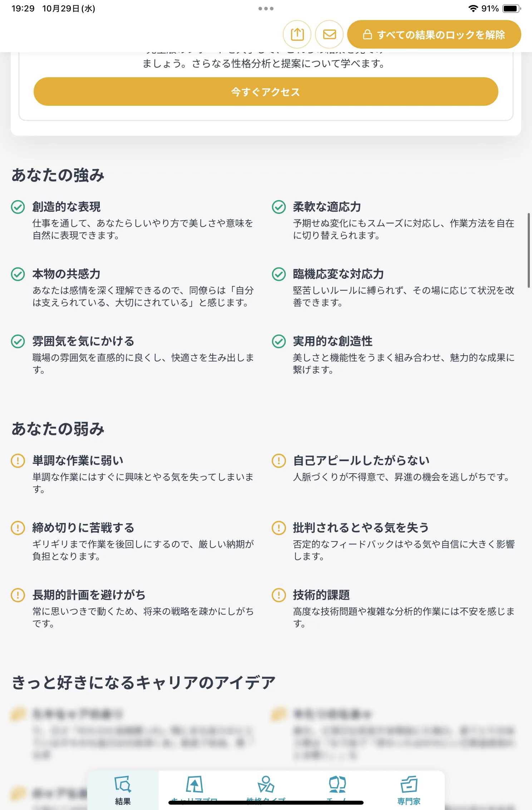This screenshot has height=810, width=532.
Task: Tap the first blurred career idea card
Action: click(133, 734)
